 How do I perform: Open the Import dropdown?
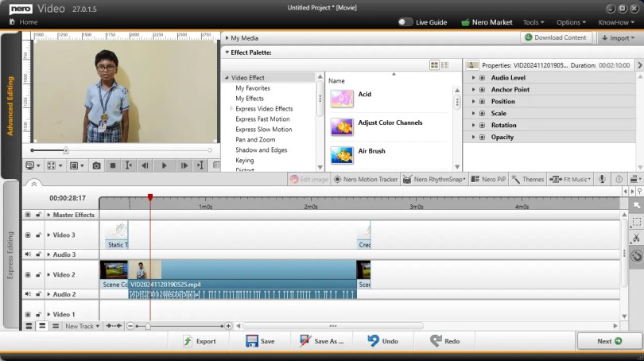pos(620,37)
